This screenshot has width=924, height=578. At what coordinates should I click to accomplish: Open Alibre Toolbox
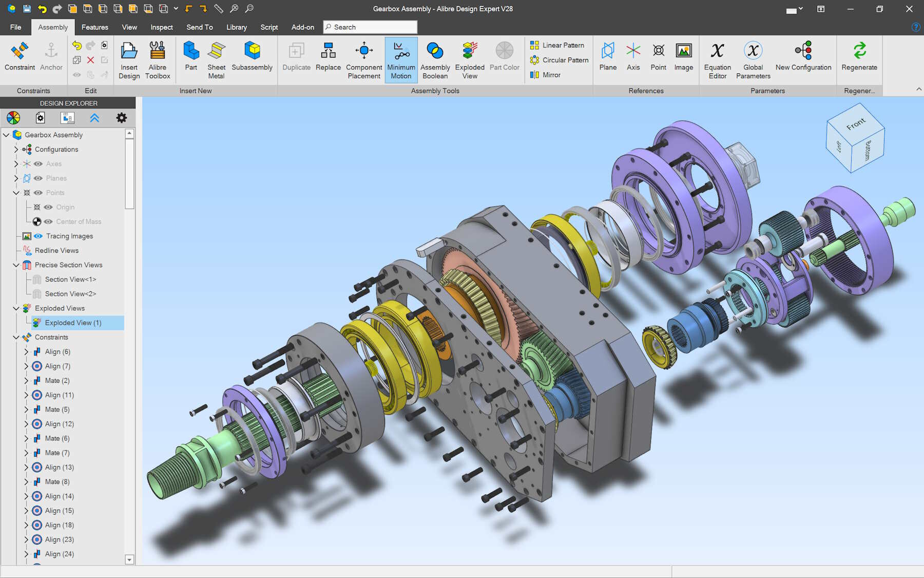[x=157, y=60]
